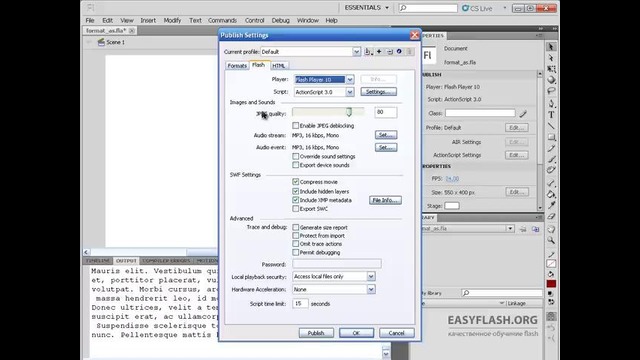Screen dimensions: 640x360
Task: Open the Modify menu
Action: tap(172, 20)
